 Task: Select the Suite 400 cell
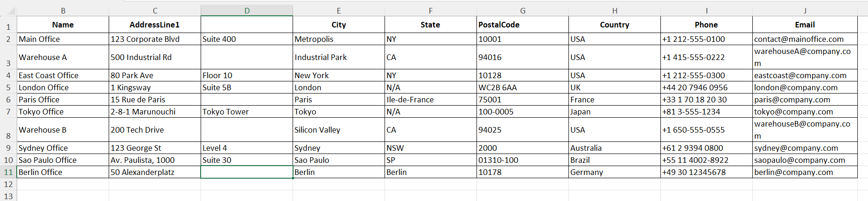pyautogui.click(x=247, y=39)
